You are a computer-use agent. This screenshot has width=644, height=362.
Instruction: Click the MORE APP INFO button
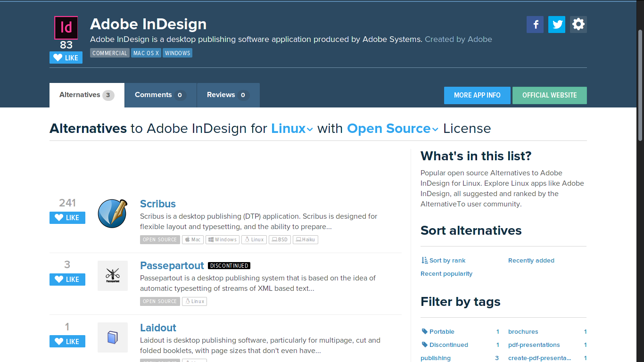coord(477,95)
